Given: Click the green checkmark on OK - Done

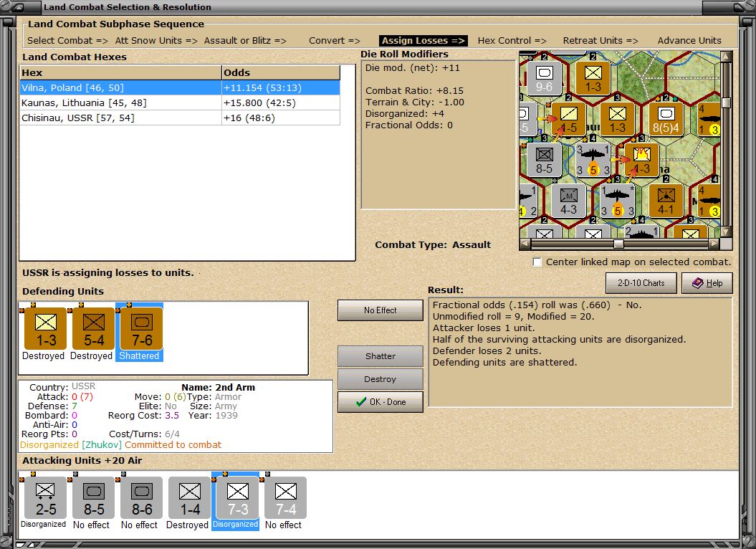Looking at the screenshot, I should pyautogui.click(x=360, y=402).
